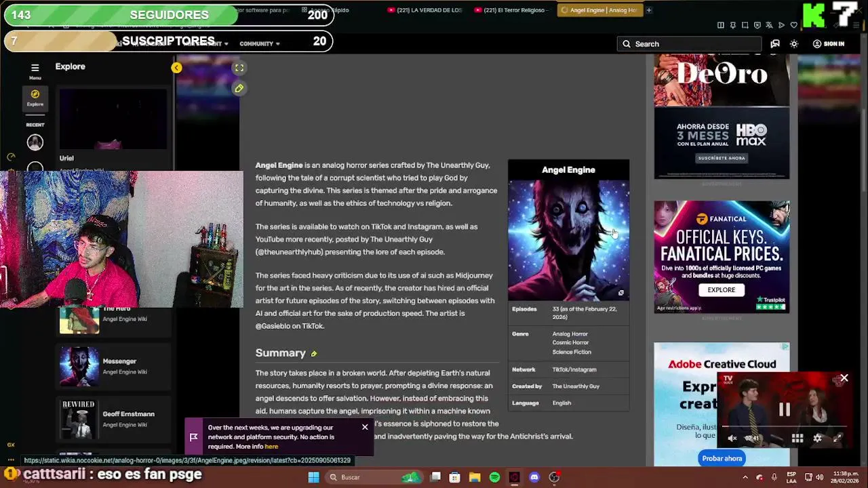Click the taskbar microphone icon

coord(774,477)
